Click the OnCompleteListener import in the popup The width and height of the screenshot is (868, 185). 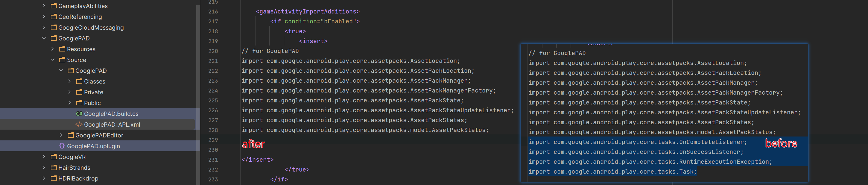638,142
